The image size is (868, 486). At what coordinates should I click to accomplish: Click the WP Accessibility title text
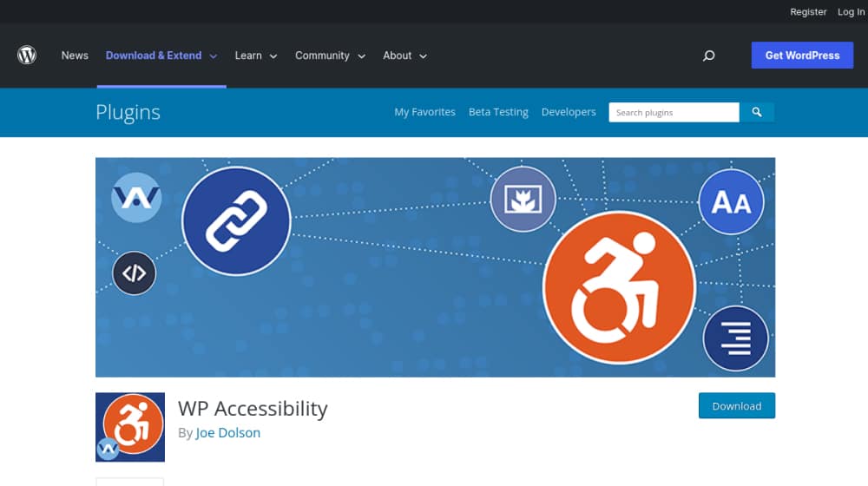[253, 409]
